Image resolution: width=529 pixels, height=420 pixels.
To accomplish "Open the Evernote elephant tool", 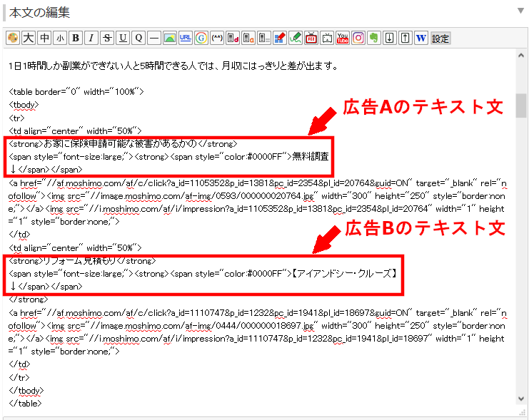I will 374,38.
